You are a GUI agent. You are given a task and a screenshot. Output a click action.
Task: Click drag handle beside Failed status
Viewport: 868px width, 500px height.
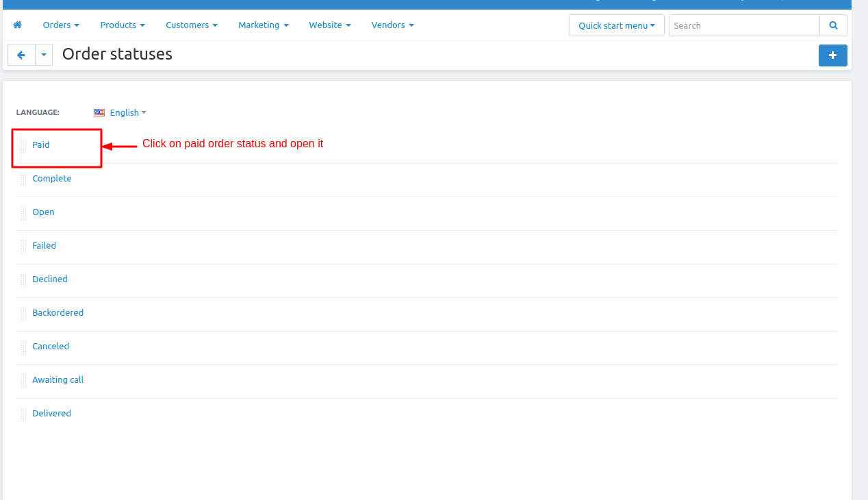24,247
